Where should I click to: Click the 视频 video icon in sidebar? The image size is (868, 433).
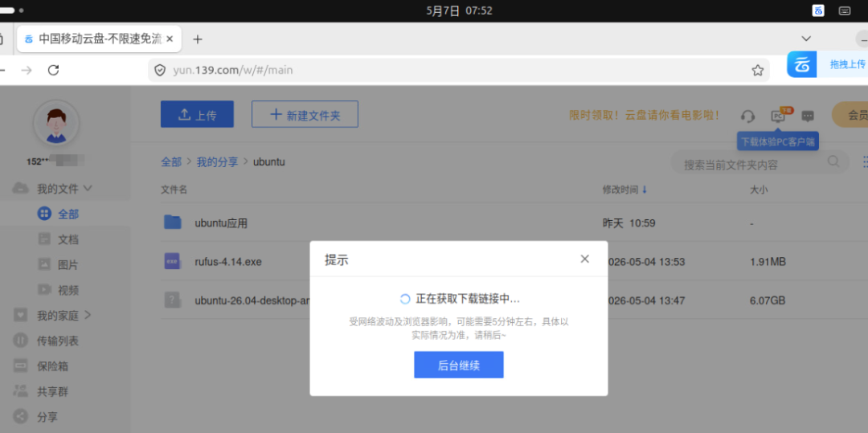pos(44,290)
